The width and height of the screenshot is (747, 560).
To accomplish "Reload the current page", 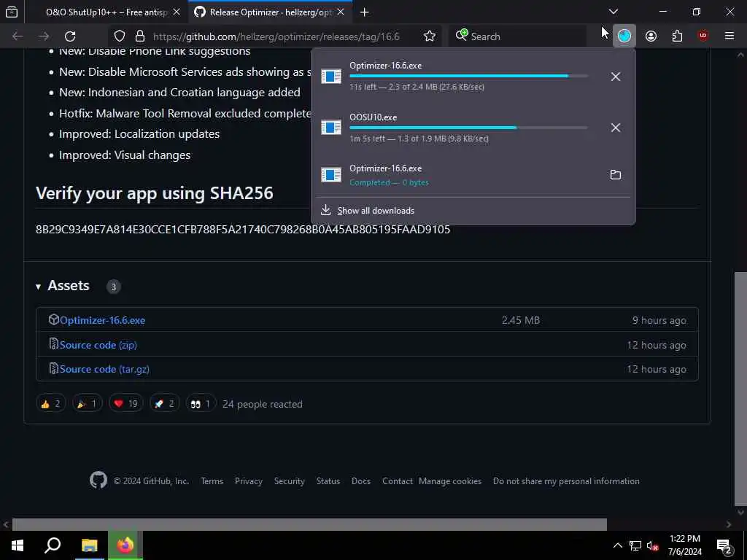I will [70, 36].
